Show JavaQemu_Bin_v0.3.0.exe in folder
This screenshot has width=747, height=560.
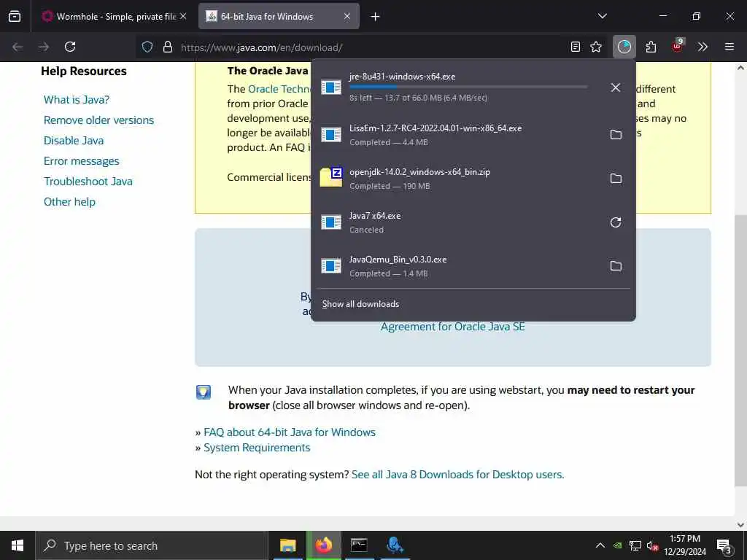coord(616,265)
